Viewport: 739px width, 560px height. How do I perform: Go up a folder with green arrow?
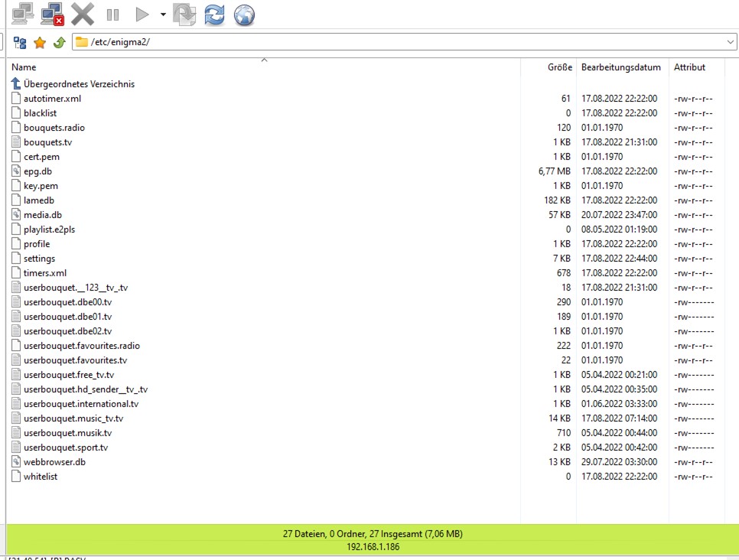[59, 42]
